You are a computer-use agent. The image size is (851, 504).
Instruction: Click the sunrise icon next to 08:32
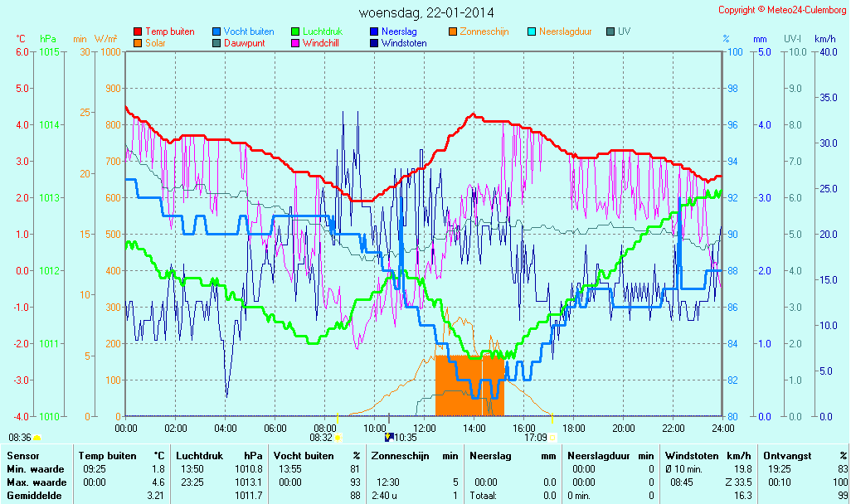pos(338,437)
